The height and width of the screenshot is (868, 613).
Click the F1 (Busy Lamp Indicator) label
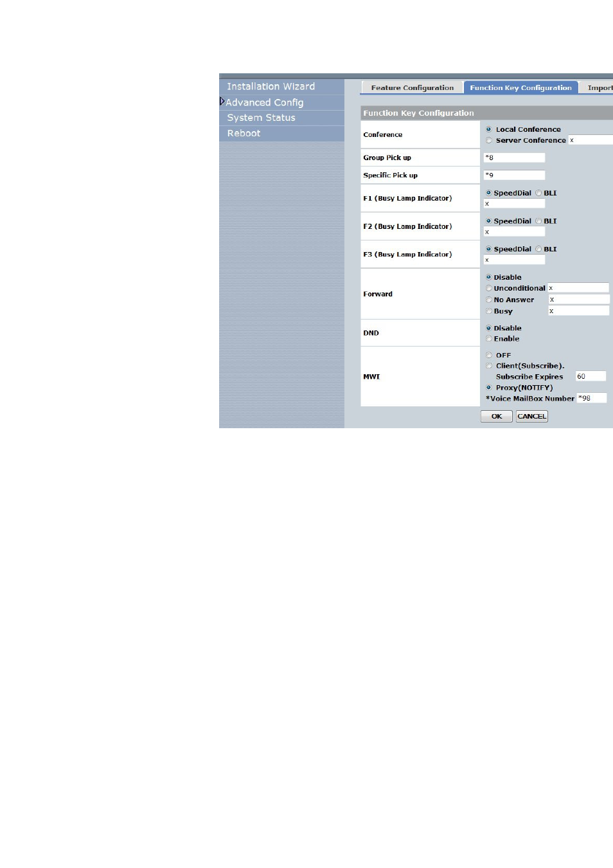tap(407, 199)
